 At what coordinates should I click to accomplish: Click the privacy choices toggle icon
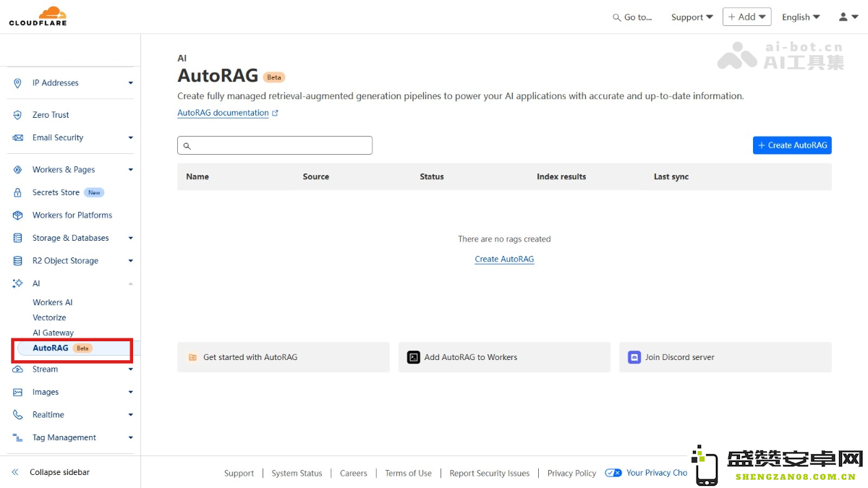(x=613, y=473)
